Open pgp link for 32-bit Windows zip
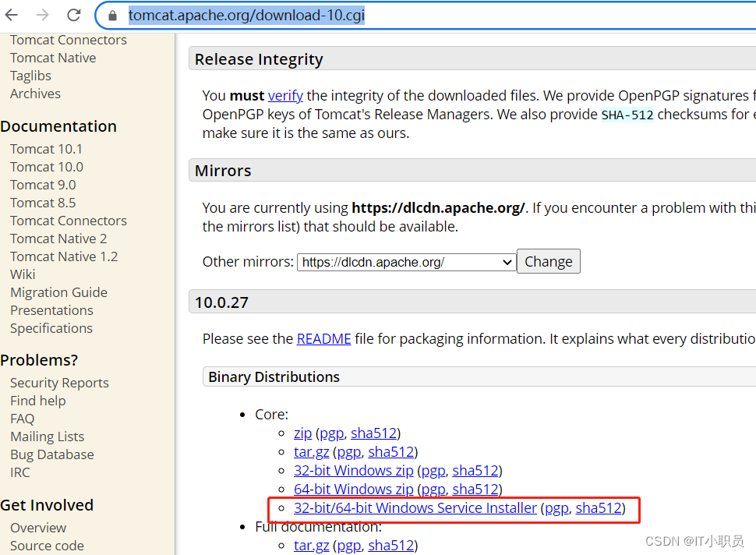The width and height of the screenshot is (756, 555). click(x=433, y=470)
